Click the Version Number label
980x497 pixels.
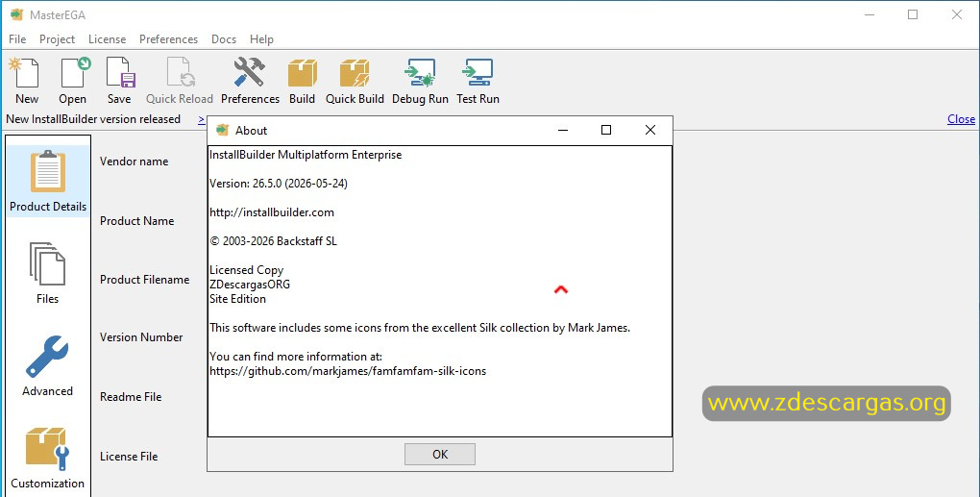141,337
